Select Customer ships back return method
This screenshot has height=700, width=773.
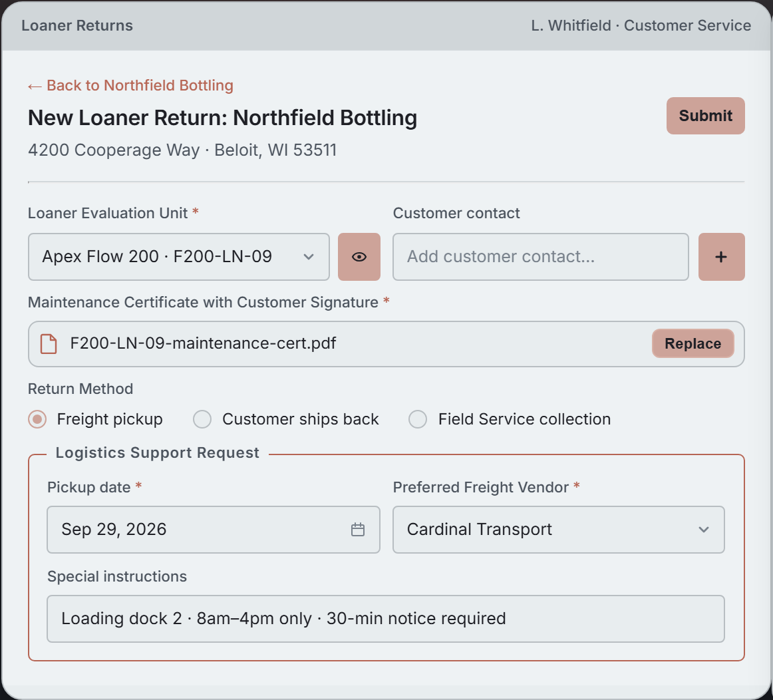202,419
